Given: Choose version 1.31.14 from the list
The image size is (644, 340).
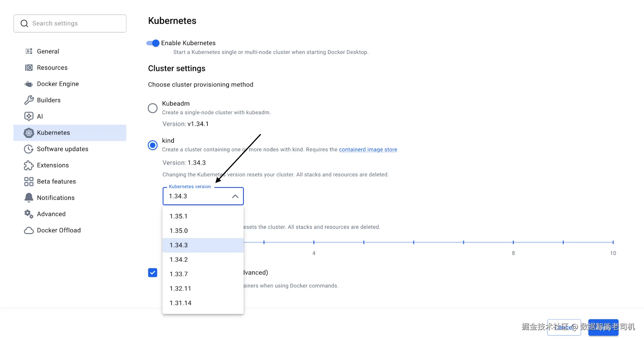Looking at the screenshot, I should 203,303.
